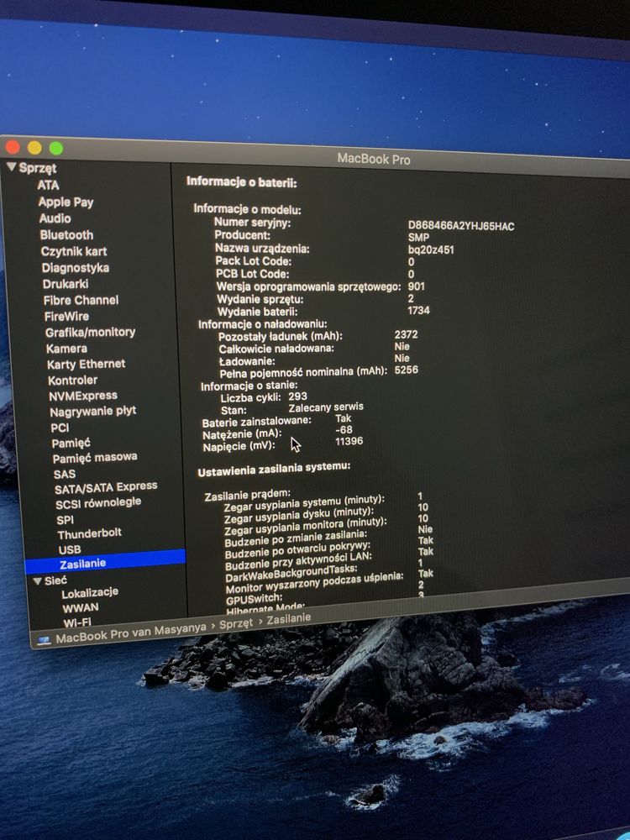Click Zasilanie in the path bar
Viewport: 630px width, 840px height.
point(289,619)
